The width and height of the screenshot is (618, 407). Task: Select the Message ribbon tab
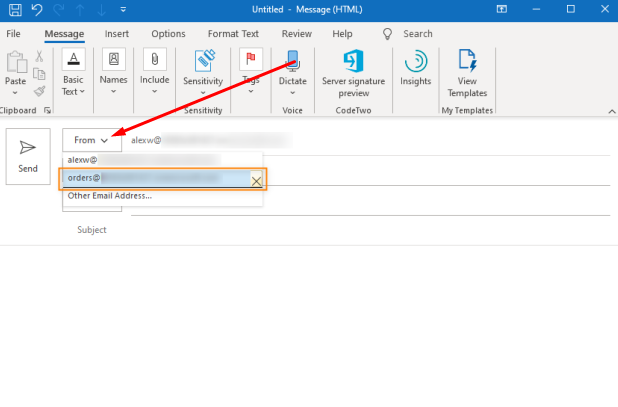pos(64,34)
